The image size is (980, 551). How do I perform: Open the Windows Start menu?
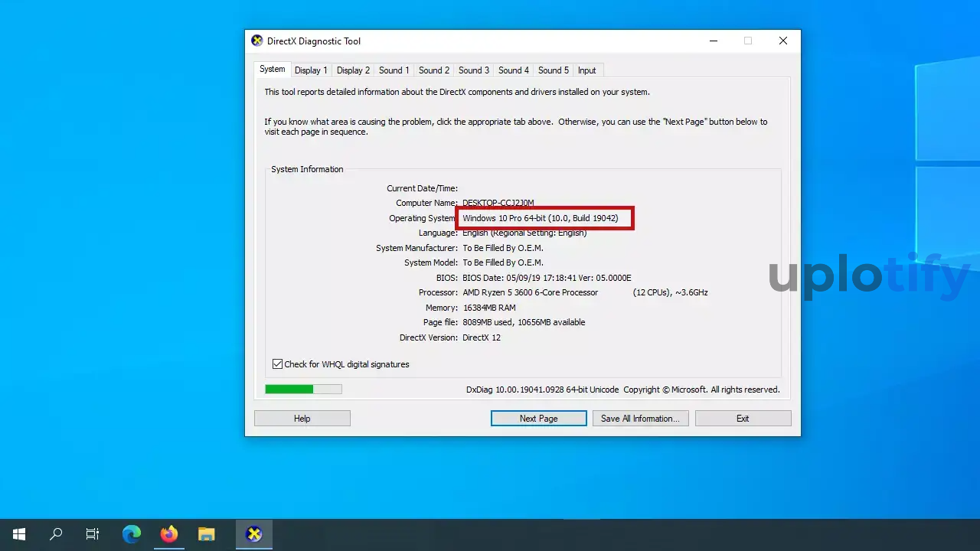[19, 534]
